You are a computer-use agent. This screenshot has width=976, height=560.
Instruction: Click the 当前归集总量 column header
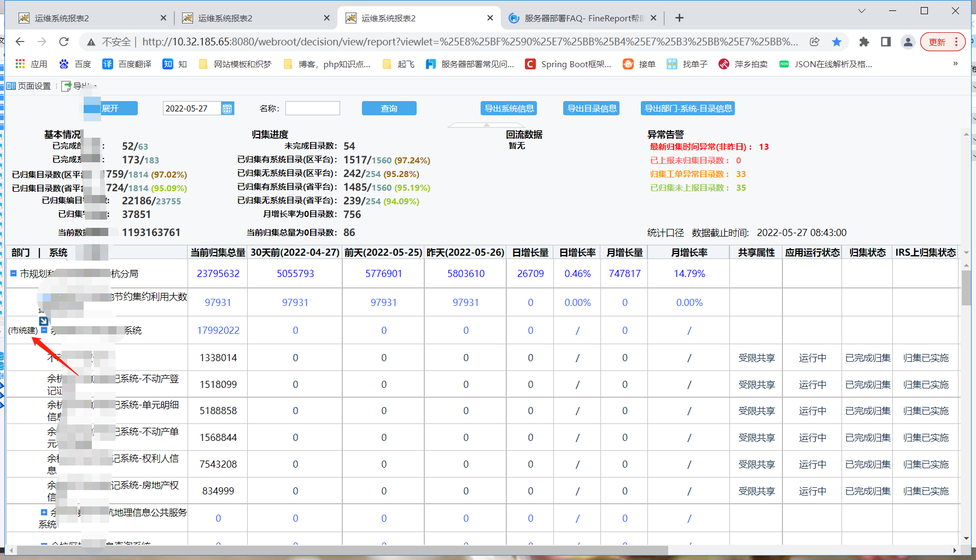coord(218,252)
